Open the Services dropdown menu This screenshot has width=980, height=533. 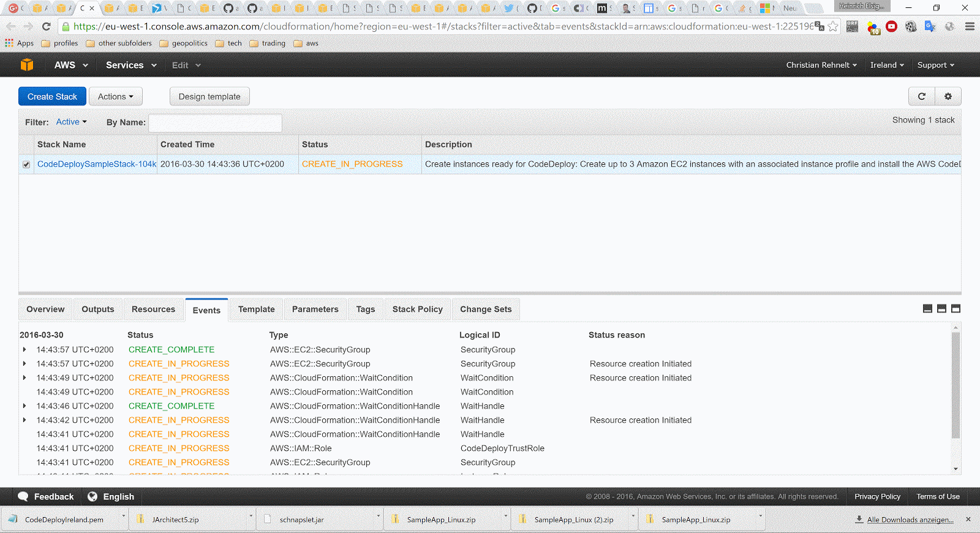click(131, 65)
